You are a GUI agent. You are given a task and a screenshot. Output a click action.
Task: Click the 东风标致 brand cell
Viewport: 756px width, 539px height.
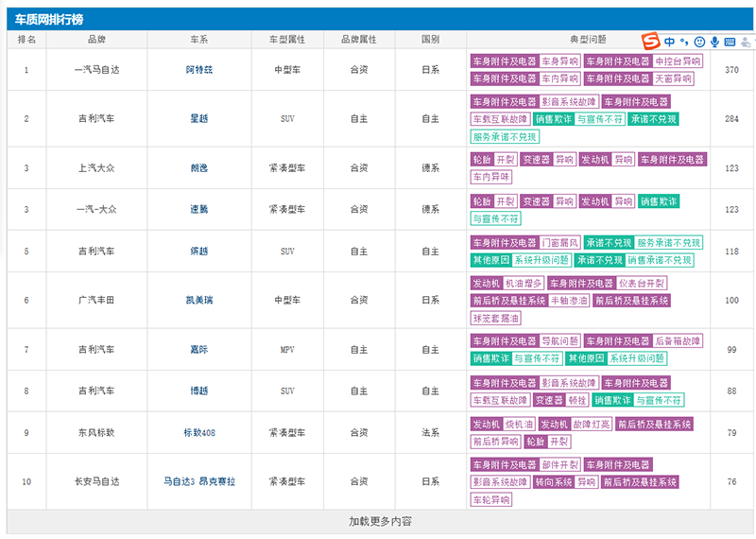pyautogui.click(x=96, y=433)
